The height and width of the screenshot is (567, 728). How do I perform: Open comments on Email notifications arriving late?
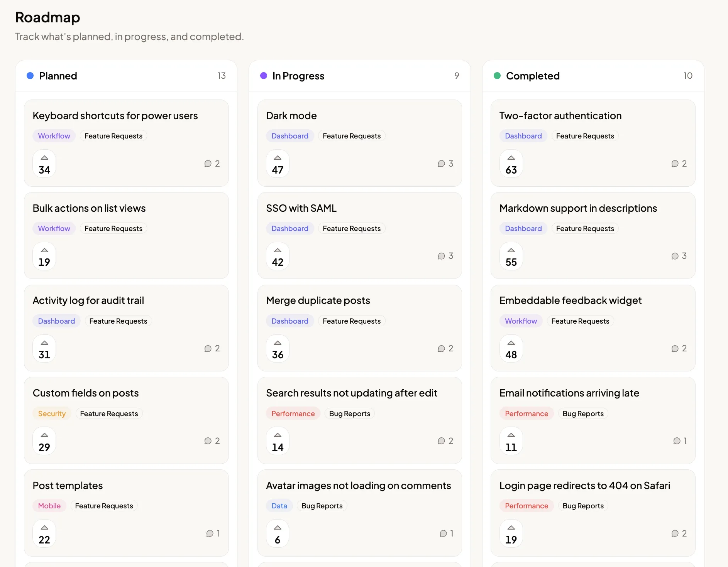(680, 441)
